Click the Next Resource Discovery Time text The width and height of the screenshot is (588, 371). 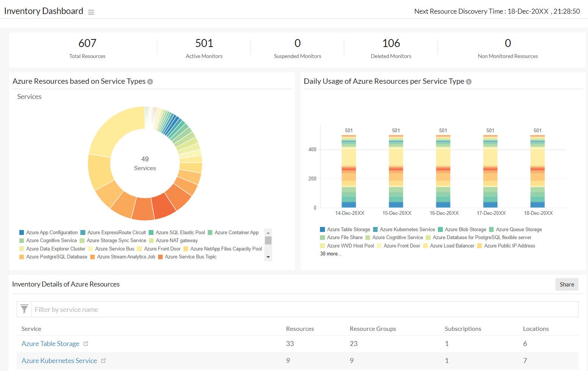click(x=497, y=11)
